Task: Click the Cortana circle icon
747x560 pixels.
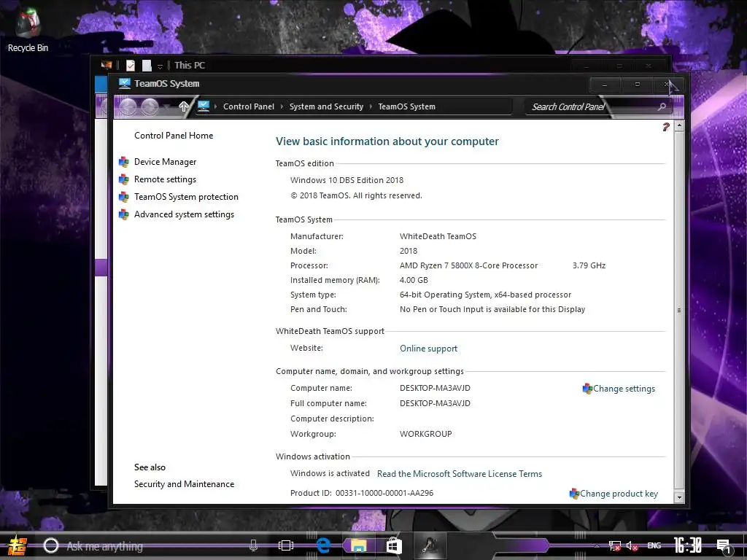Action: [x=51, y=545]
